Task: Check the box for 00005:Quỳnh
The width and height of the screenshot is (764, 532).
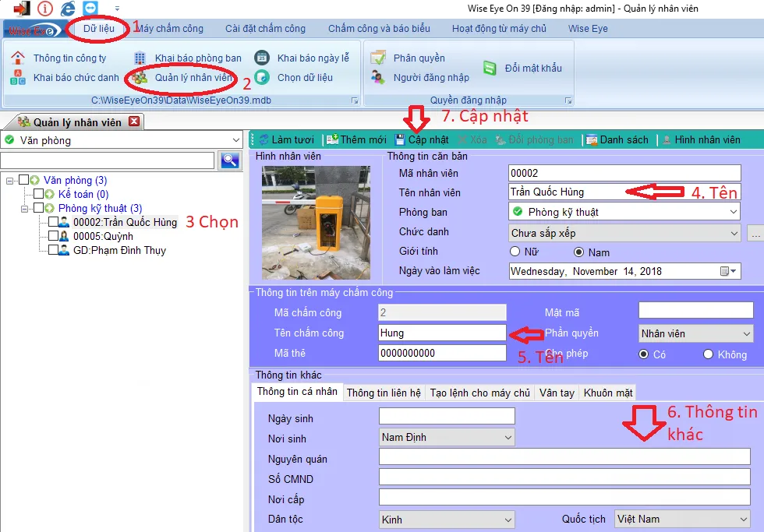Action: click(54, 236)
